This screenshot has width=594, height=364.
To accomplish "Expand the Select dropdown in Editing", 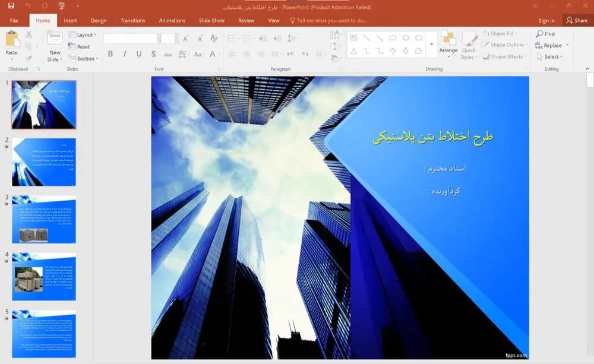I will click(550, 56).
